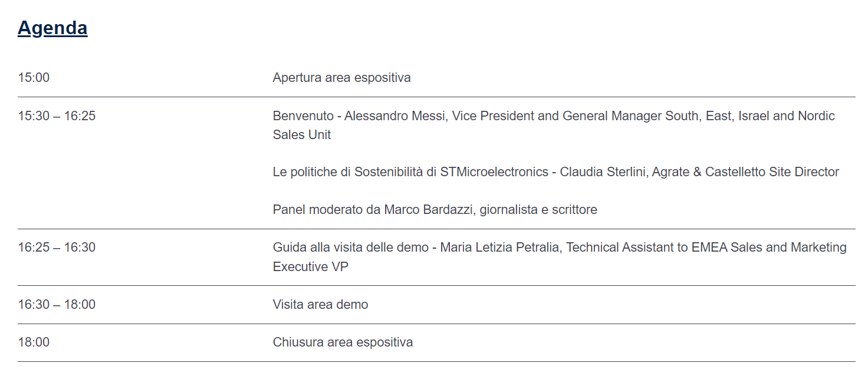
Task: Click the Benvenuto - Alessandro Messi line
Action: click(389, 116)
